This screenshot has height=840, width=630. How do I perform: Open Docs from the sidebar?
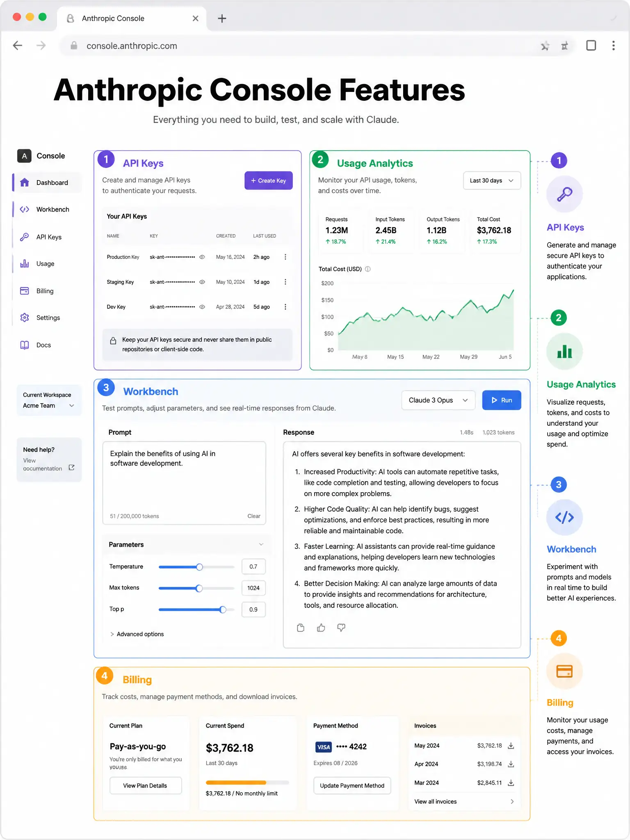(48, 345)
